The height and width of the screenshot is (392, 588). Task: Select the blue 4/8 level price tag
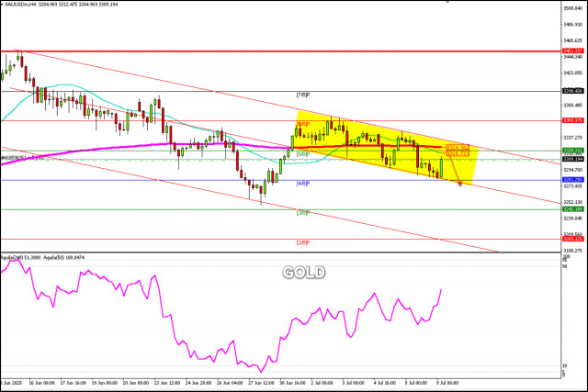pos(573,180)
